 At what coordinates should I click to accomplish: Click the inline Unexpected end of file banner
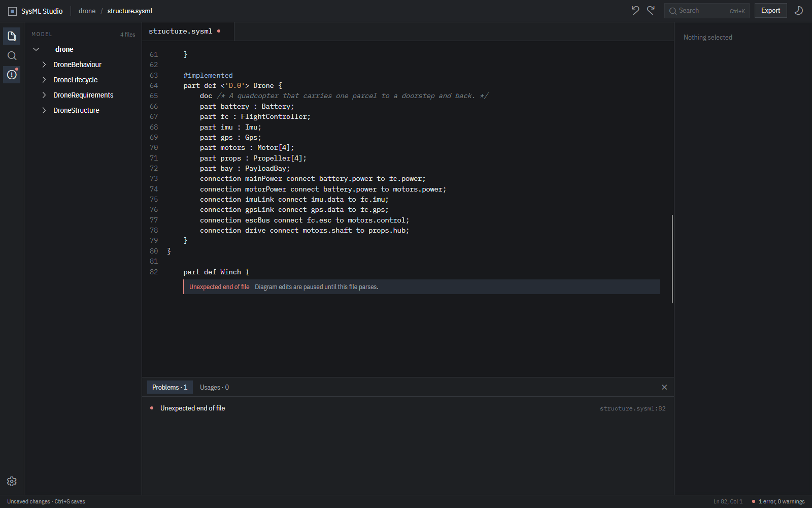coord(421,287)
